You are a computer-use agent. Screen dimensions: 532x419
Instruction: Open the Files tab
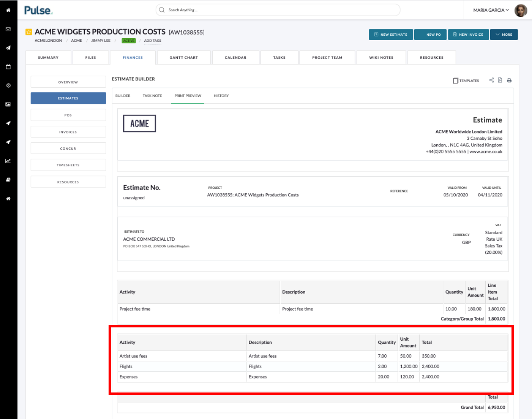coord(90,57)
